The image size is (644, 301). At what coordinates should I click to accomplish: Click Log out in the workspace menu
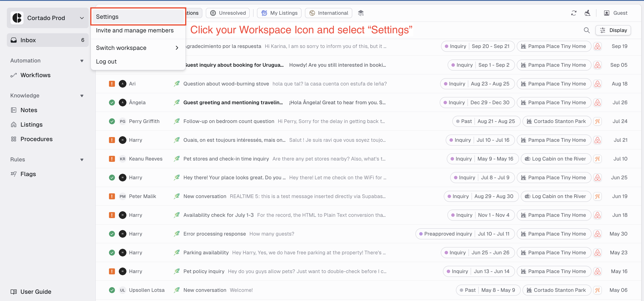106,61
